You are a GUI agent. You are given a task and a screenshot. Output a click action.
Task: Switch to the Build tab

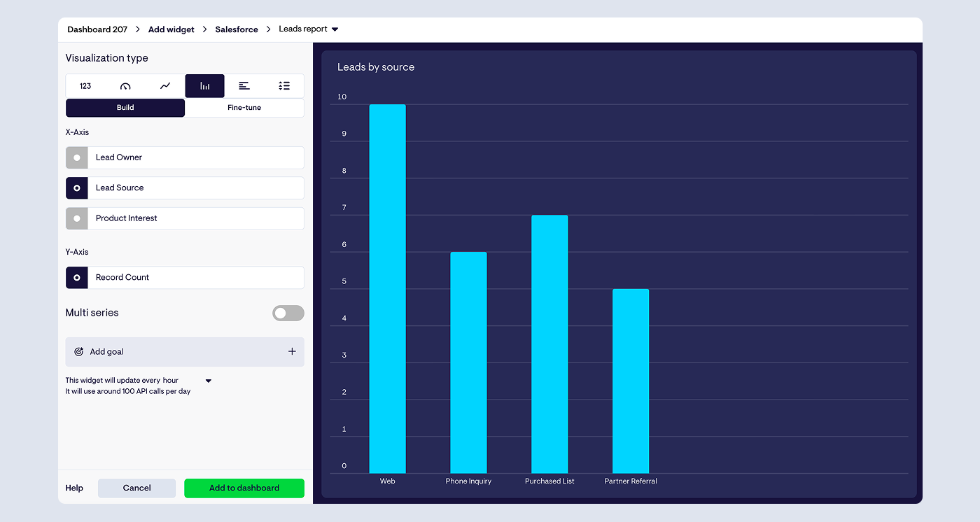tap(125, 108)
